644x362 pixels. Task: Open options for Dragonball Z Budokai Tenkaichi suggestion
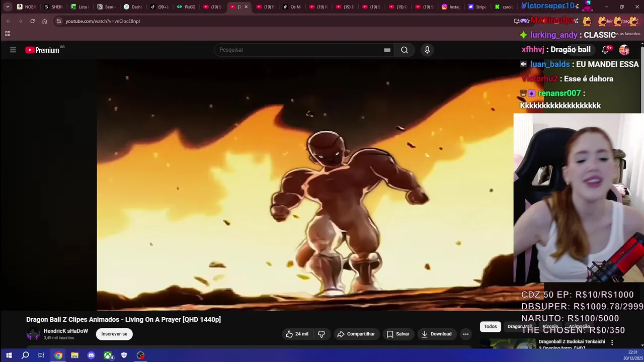[612, 342]
